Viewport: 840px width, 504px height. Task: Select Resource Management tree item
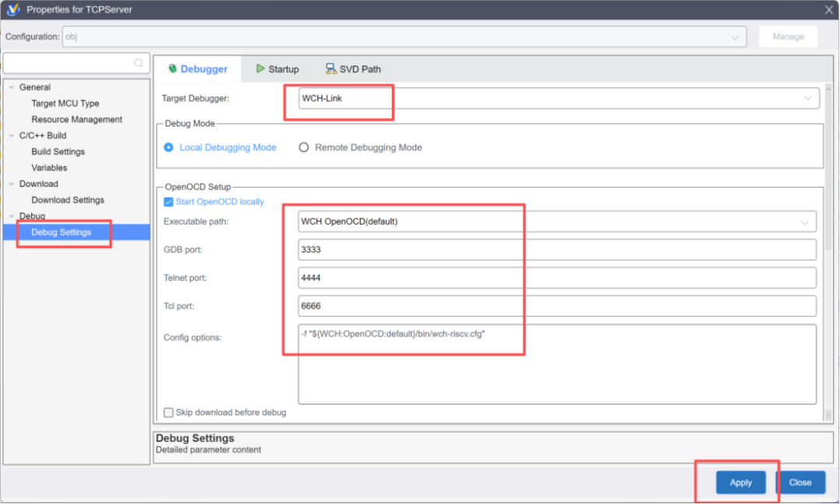point(76,120)
